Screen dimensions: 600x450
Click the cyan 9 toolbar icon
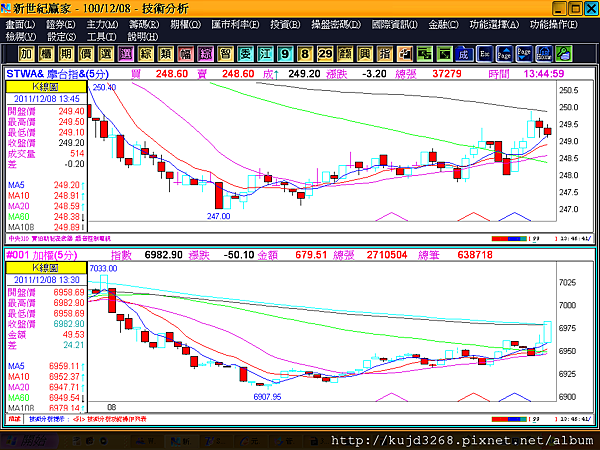(285, 54)
